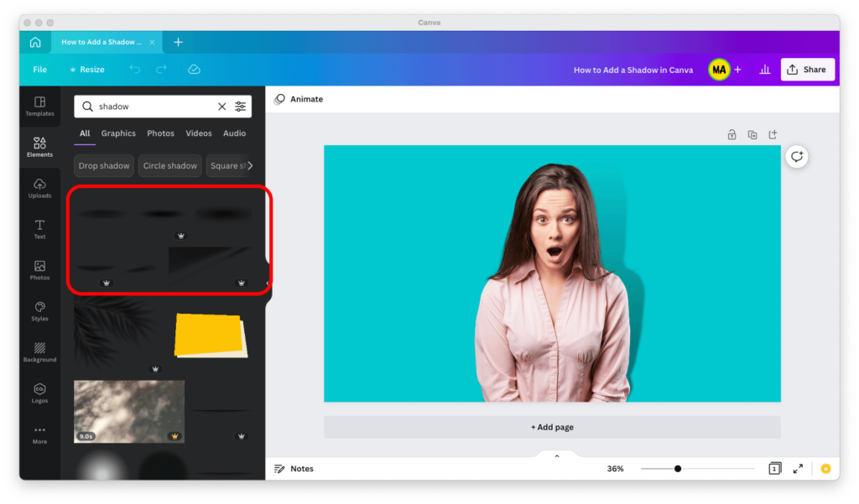Click the zoom slider handle
This screenshot has height=504, width=859.
pyautogui.click(x=678, y=469)
